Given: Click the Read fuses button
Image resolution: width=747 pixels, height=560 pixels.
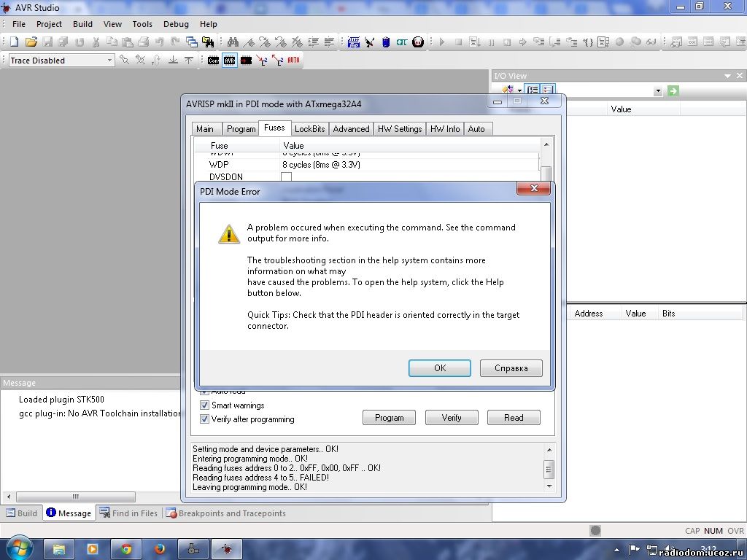Looking at the screenshot, I should (514, 418).
